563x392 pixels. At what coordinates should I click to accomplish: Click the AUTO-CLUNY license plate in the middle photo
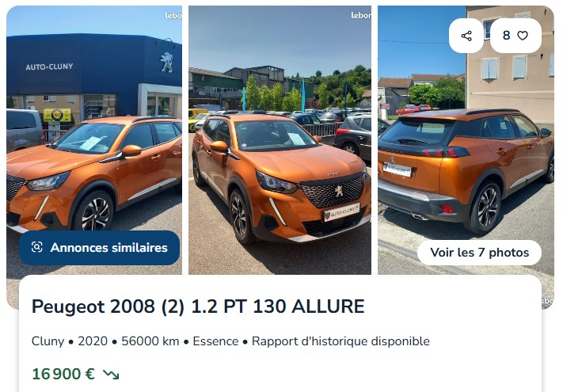tap(341, 212)
